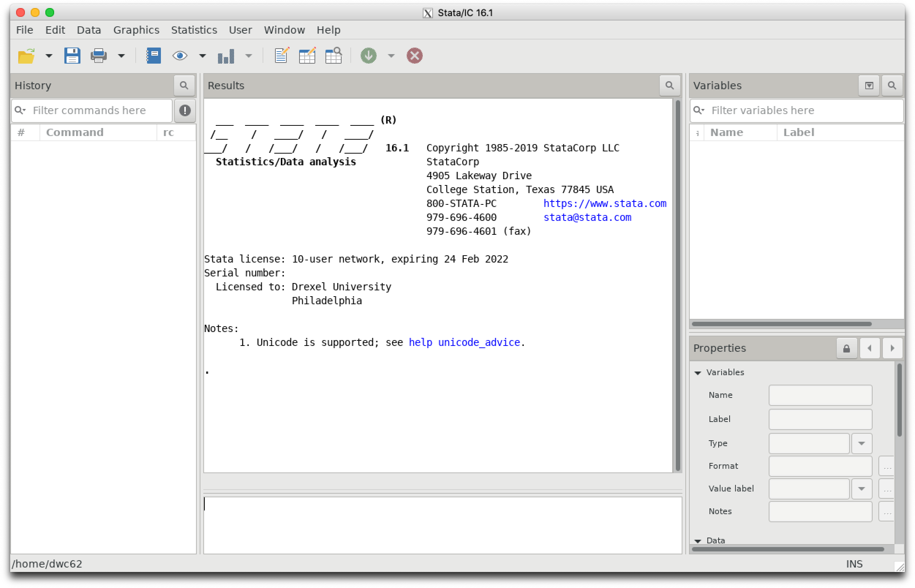Viewport: 915px width, 588px height.
Task: Click the next variable arrow in Properties
Action: (x=892, y=348)
